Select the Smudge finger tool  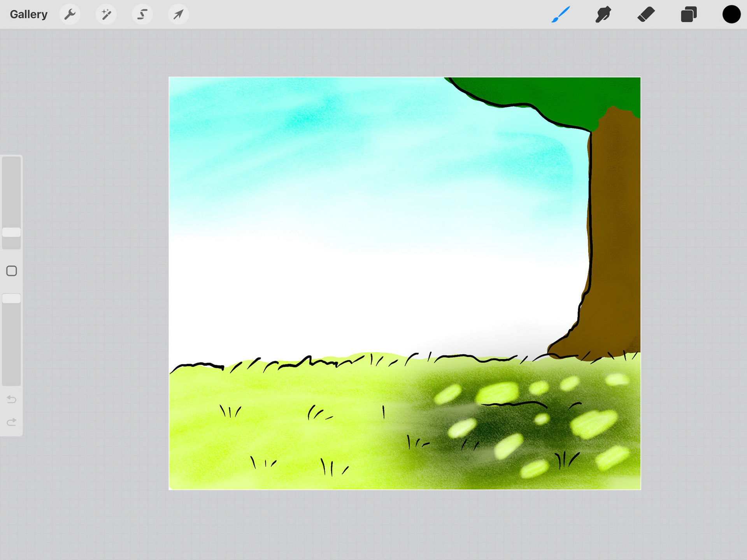603,15
